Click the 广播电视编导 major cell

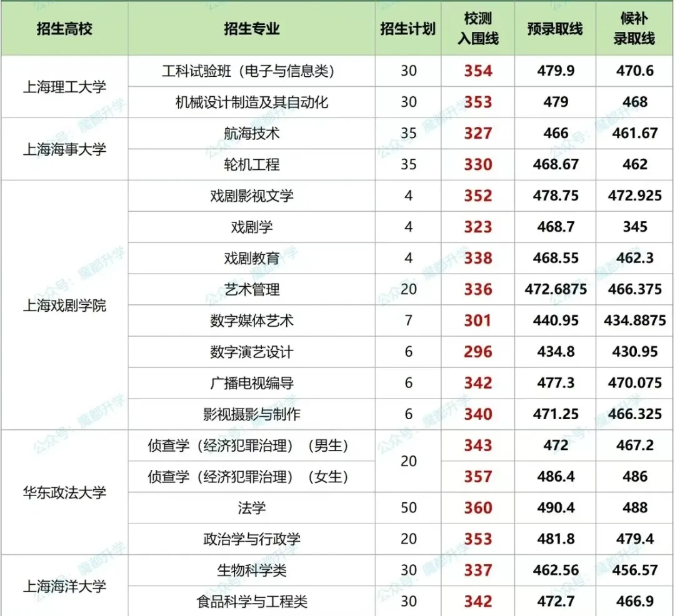pos(252,383)
